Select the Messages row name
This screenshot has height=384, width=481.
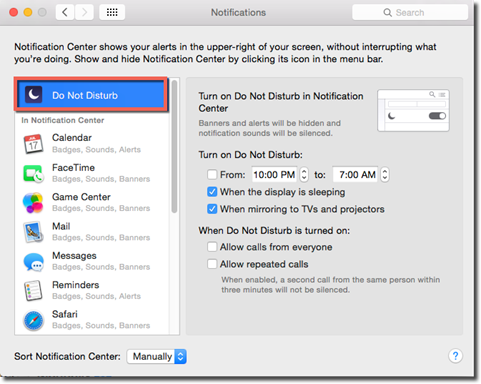[74, 256]
